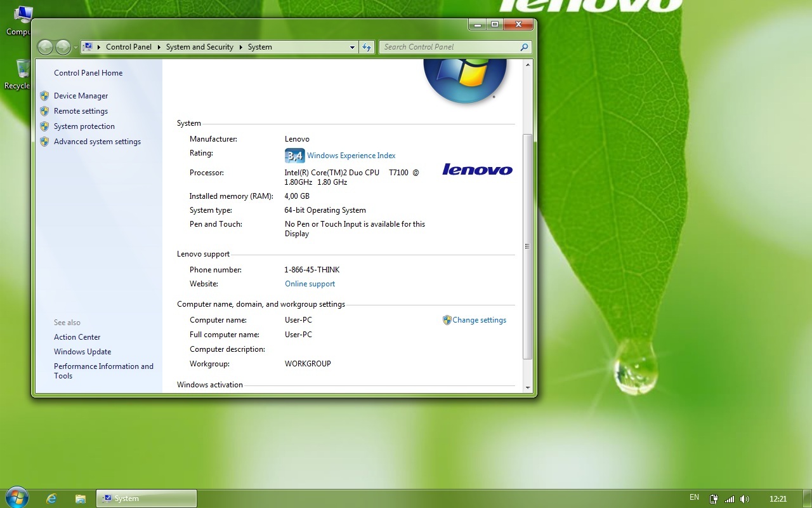Click the Lenovo logo in System section
The height and width of the screenshot is (508, 812).
click(477, 170)
